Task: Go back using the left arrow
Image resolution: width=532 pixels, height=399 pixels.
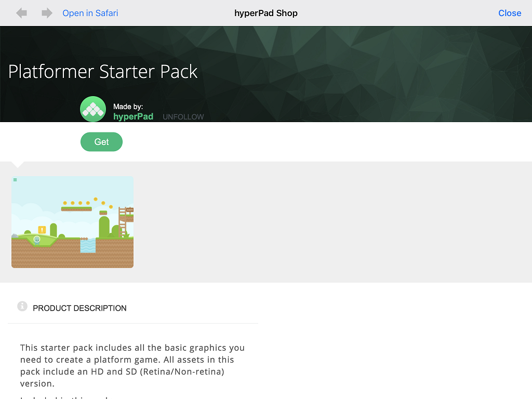Action: click(x=21, y=13)
